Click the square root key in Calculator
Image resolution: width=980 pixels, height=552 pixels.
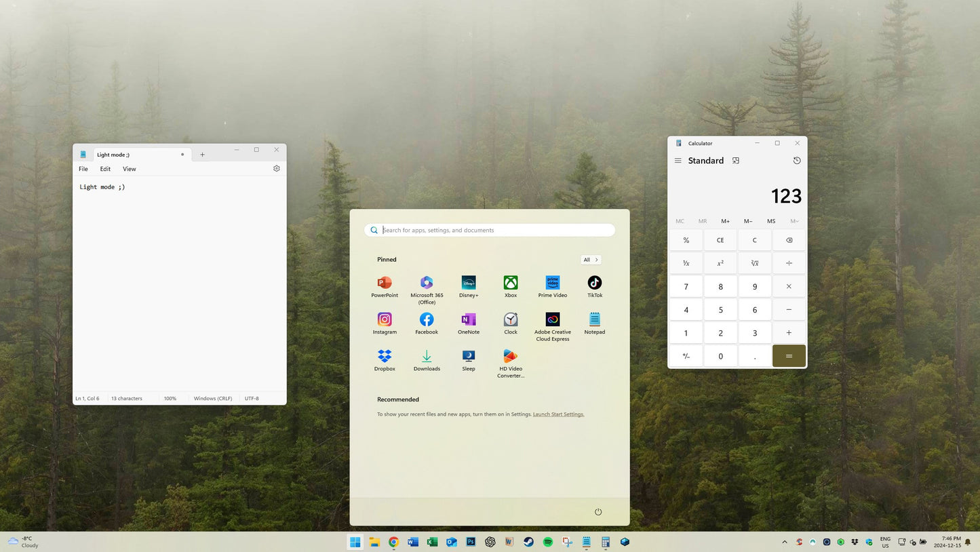[x=755, y=263]
